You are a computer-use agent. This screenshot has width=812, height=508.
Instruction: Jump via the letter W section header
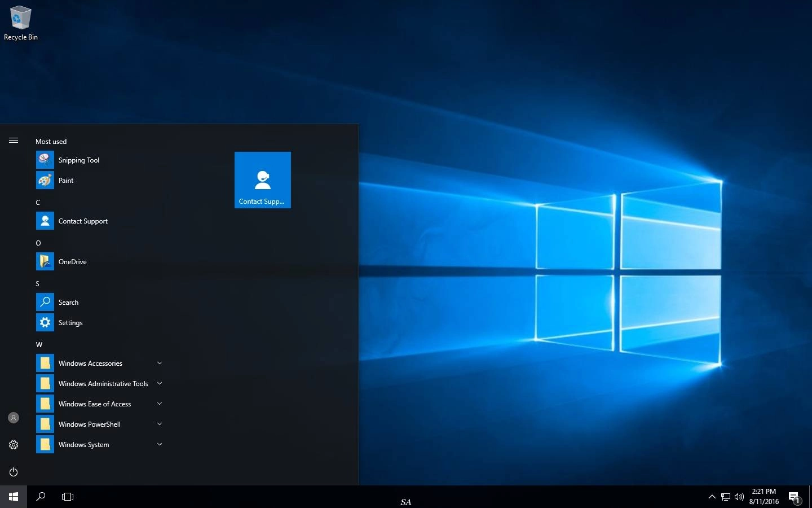pos(39,344)
